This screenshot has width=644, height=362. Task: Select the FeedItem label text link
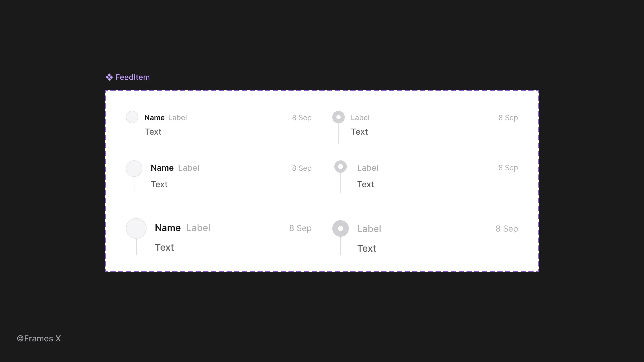click(x=132, y=77)
